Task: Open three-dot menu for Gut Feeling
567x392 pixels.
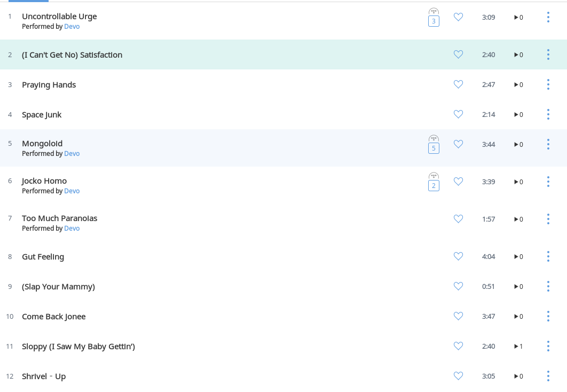Action: (x=548, y=256)
